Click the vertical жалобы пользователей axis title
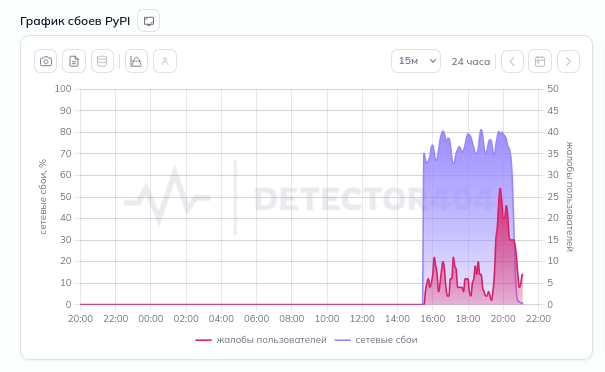 click(x=570, y=197)
